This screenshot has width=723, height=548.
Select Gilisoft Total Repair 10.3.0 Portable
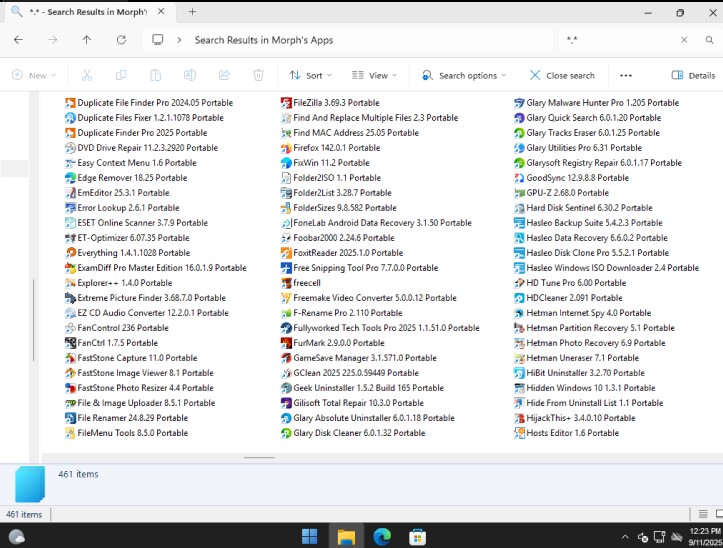tap(353, 403)
